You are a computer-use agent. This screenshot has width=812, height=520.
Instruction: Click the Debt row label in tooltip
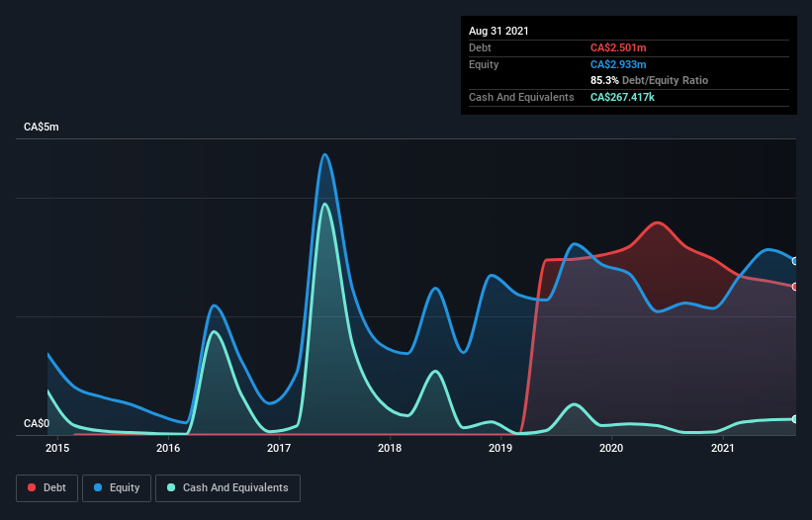(480, 47)
